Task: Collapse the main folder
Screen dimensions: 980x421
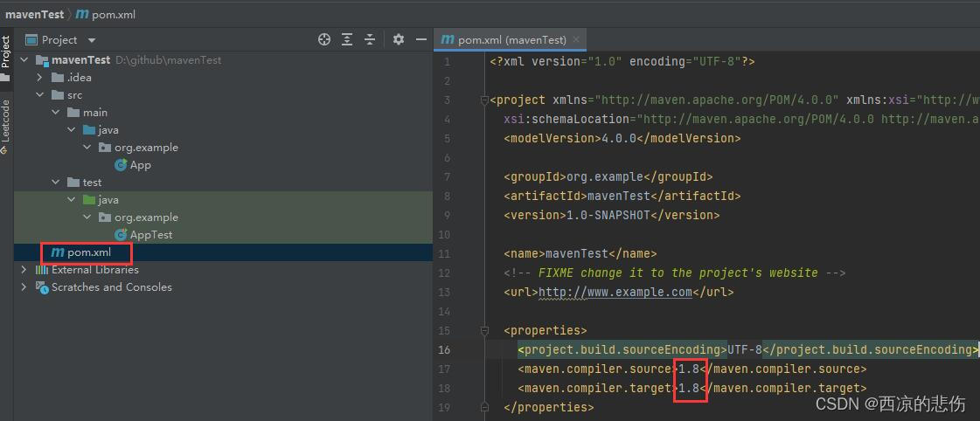Action: click(x=56, y=113)
